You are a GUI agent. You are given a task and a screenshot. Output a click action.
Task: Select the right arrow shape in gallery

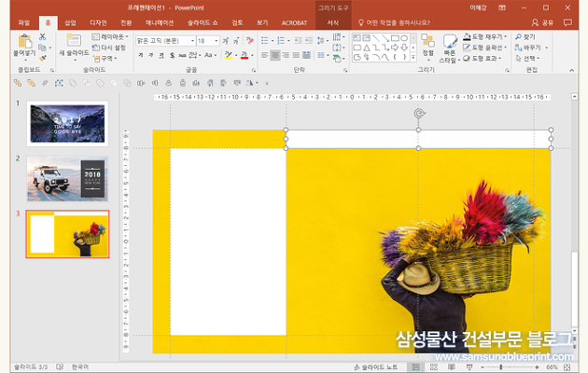click(x=395, y=48)
